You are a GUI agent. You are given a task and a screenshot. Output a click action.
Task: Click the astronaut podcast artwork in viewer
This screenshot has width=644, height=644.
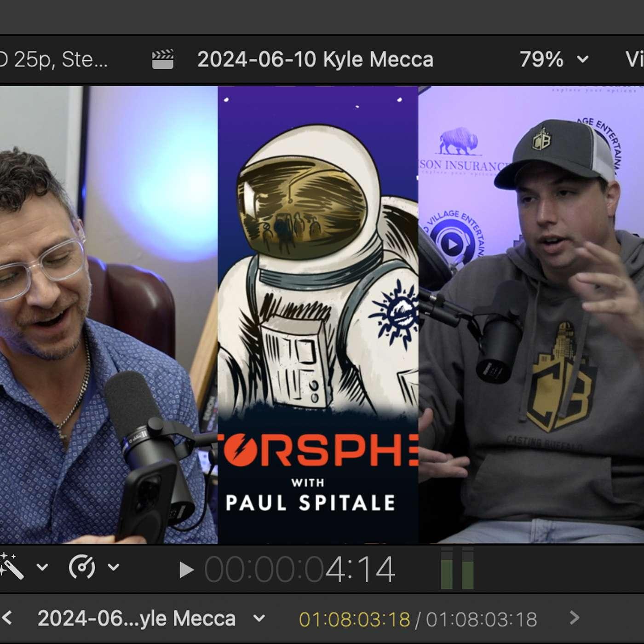(318, 315)
